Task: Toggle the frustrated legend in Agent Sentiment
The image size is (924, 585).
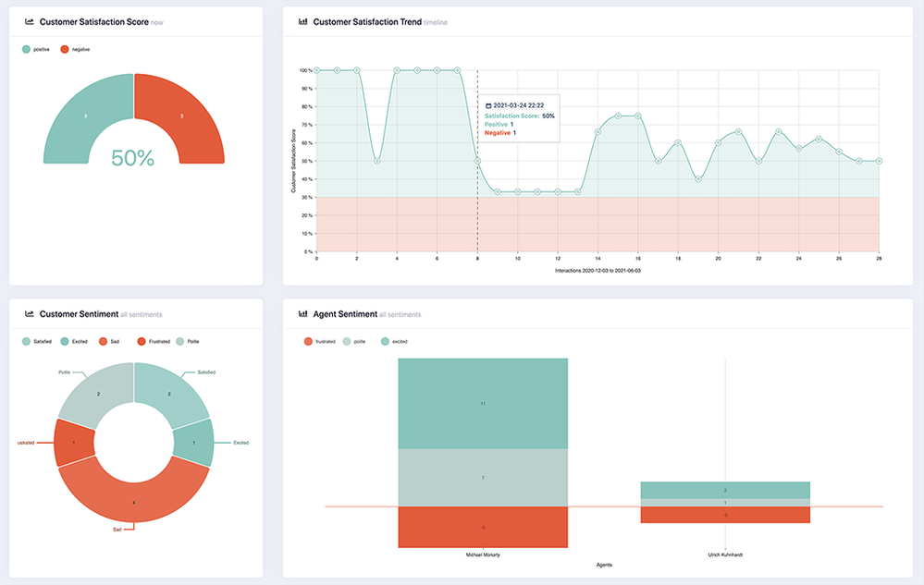Action: tap(316, 341)
